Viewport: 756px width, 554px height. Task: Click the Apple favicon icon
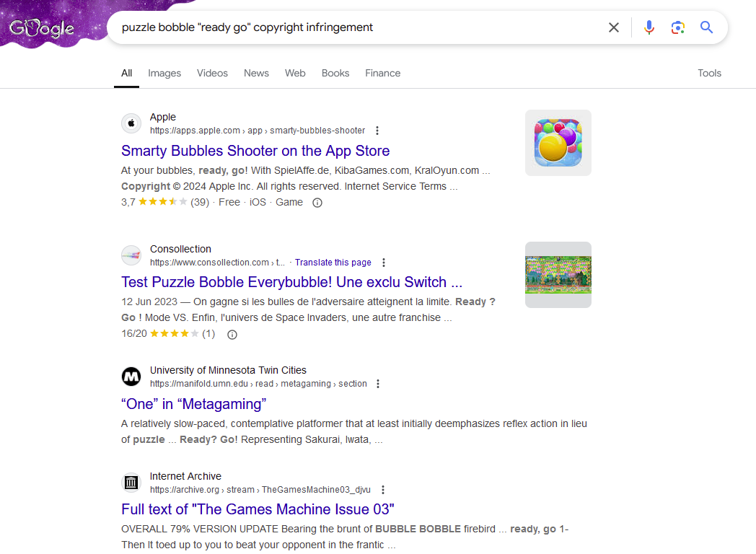point(131,123)
